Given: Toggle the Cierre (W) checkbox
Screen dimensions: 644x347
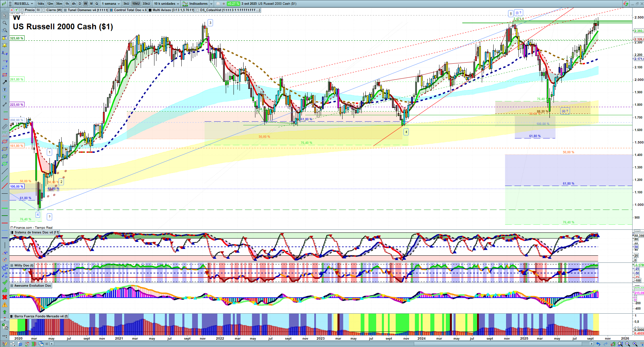Looking at the screenshot, I should click(44, 10).
